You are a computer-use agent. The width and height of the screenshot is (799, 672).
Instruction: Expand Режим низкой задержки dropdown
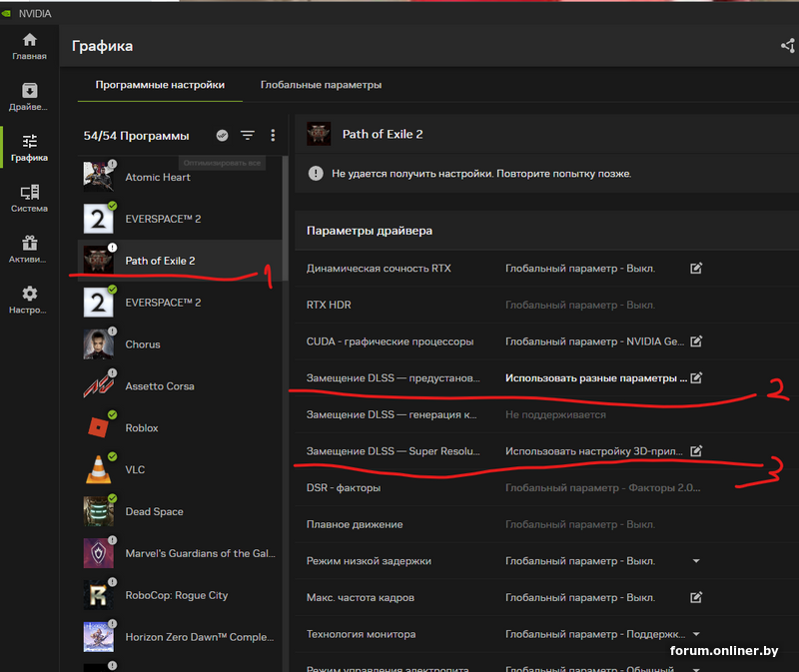[x=696, y=561]
